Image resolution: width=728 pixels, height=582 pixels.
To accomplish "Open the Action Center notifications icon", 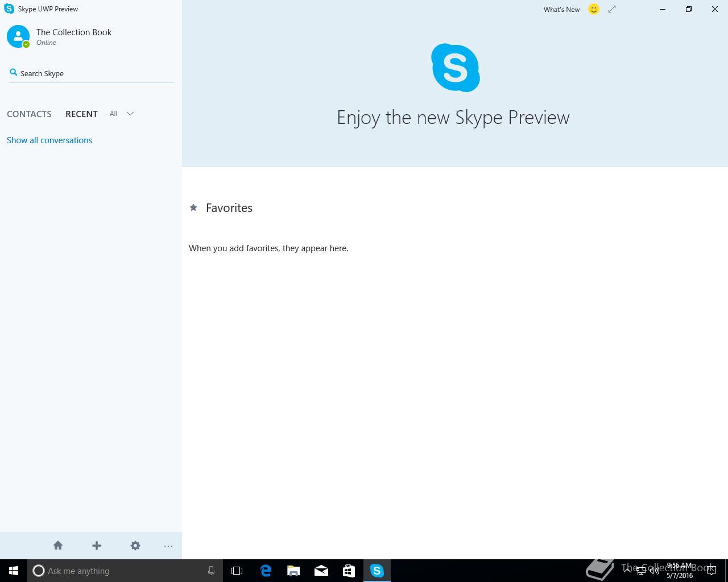I will 712,571.
